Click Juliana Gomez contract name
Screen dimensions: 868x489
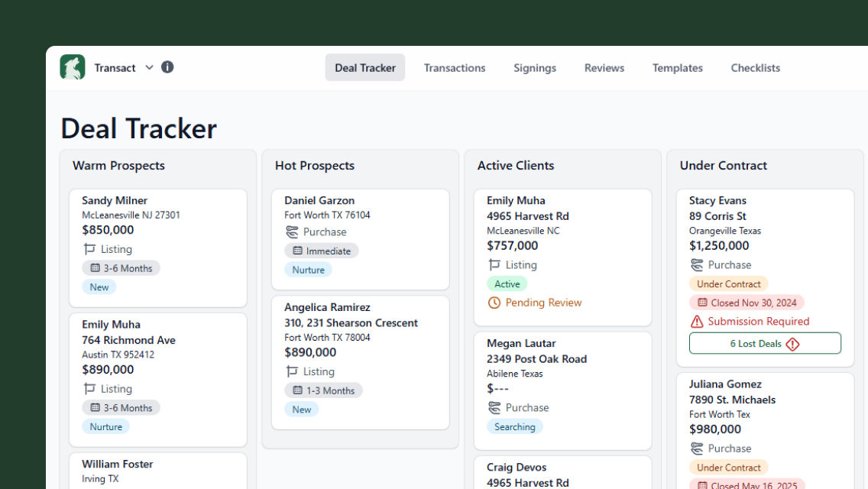pyautogui.click(x=725, y=384)
